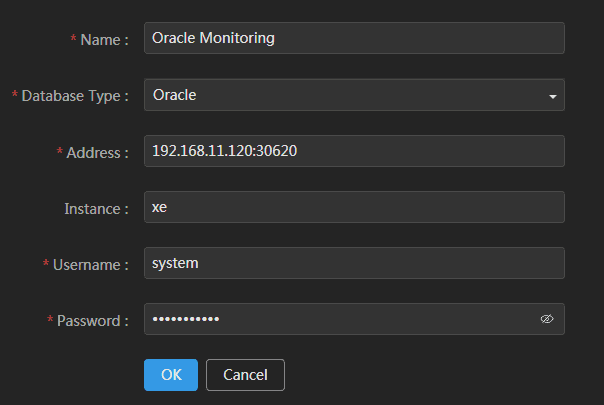Click the red asterisk beside Username
604x405 pixels.
tap(45, 264)
